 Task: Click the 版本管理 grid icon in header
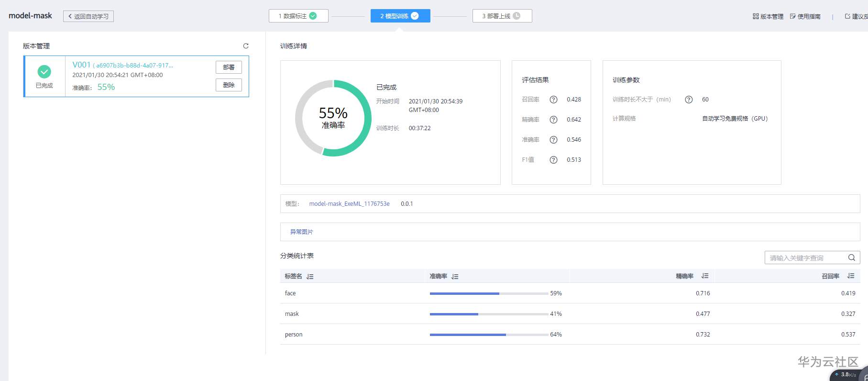coord(756,16)
